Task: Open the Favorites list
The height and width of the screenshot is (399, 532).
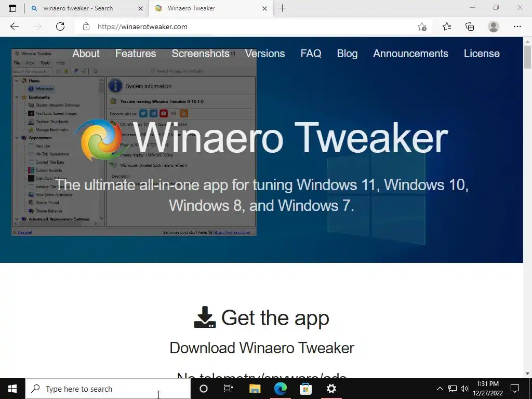Action: point(447,26)
